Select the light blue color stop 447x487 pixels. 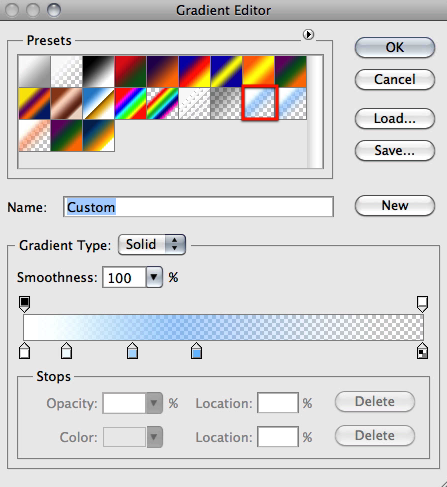132,350
